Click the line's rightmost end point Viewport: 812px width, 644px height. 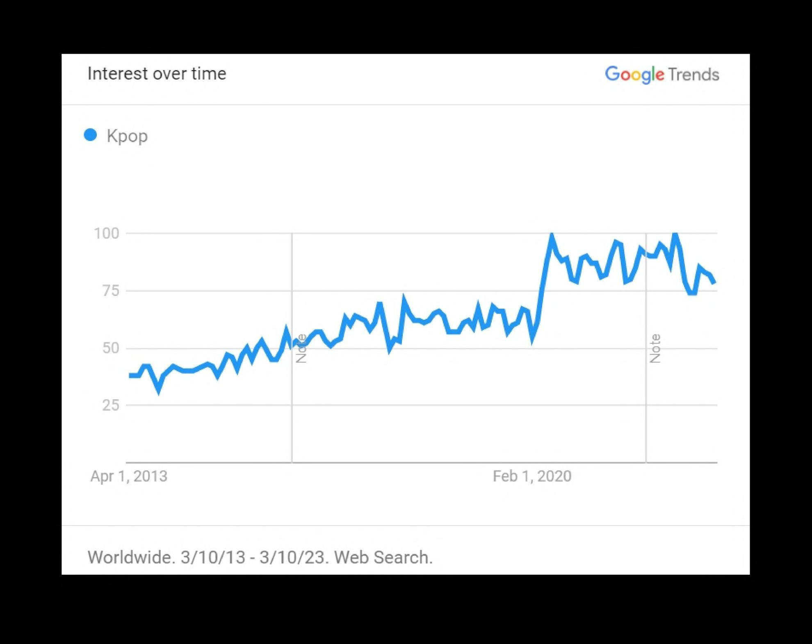click(714, 282)
